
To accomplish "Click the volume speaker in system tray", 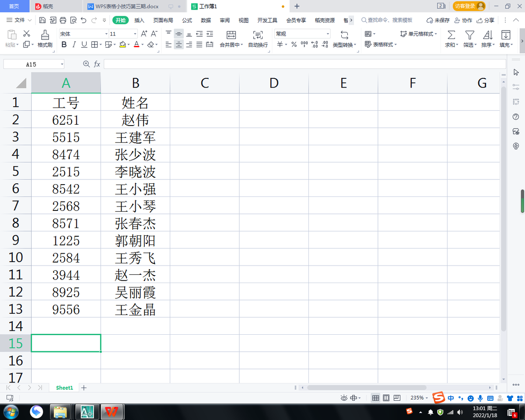I will click(x=460, y=412).
